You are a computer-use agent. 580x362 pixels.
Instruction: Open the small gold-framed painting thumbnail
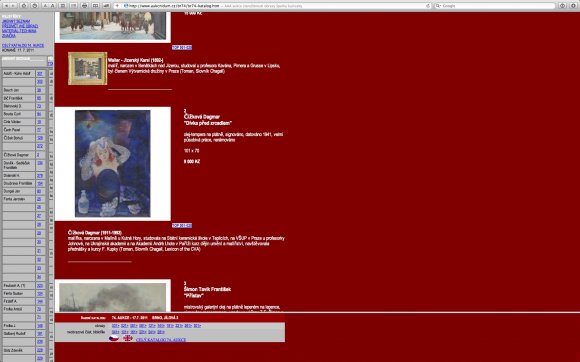tap(88, 68)
